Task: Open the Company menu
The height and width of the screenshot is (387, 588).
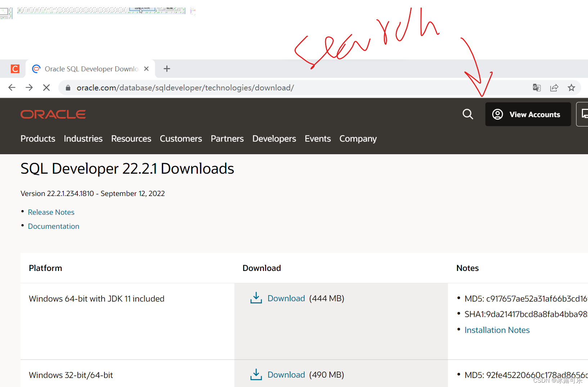Action: pyautogui.click(x=358, y=139)
